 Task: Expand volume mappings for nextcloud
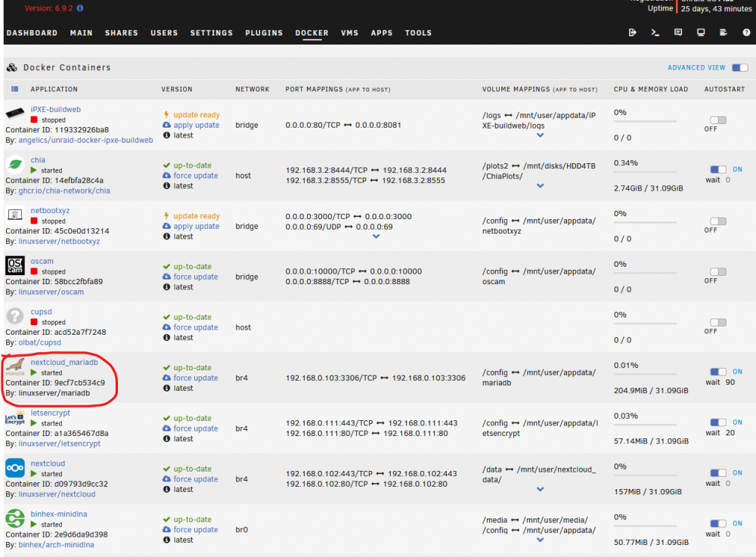pyautogui.click(x=540, y=489)
